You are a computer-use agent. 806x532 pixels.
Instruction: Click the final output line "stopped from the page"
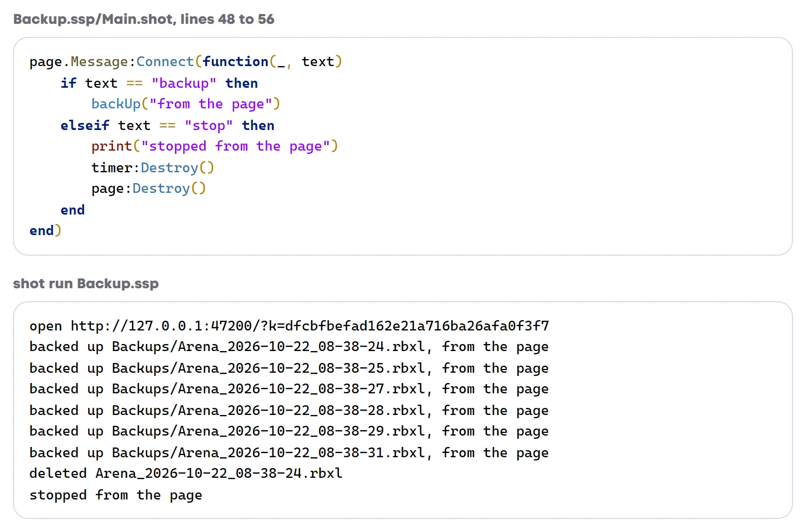116,495
